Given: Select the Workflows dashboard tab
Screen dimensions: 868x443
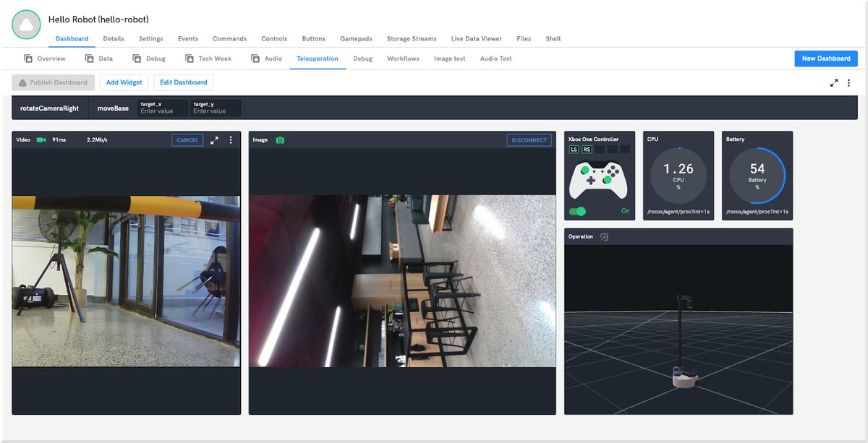Looking at the screenshot, I should click(x=403, y=59).
